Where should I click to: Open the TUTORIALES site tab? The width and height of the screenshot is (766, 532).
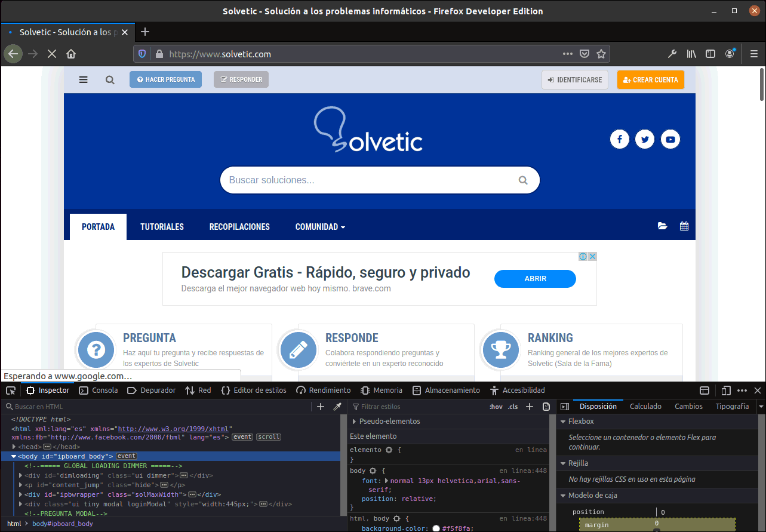[x=162, y=227]
